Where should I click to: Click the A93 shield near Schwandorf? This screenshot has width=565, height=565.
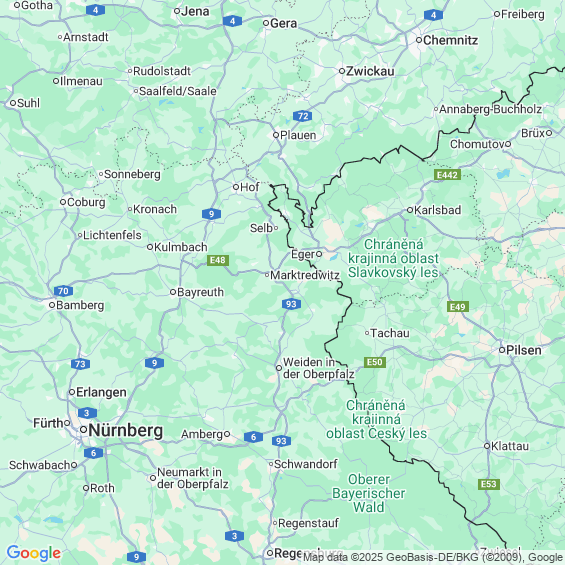281,441
